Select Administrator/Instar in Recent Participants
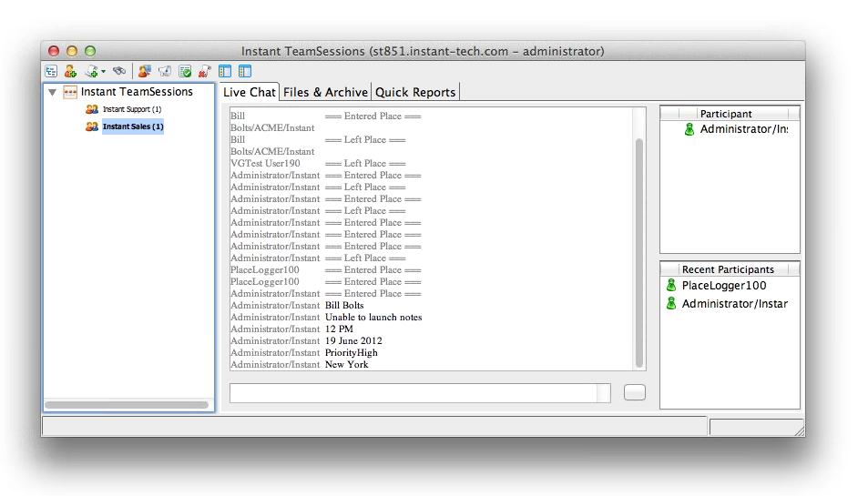Screen dimensions: 868x496 (x=735, y=304)
